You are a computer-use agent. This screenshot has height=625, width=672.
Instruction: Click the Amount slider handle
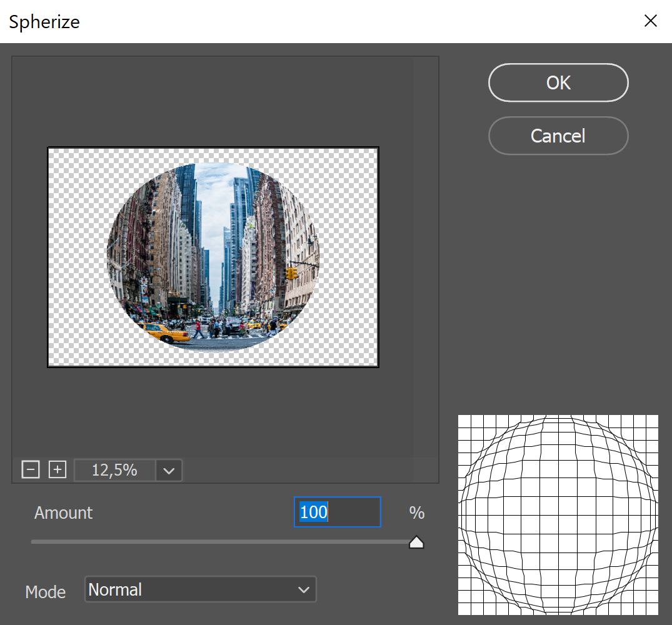point(416,541)
